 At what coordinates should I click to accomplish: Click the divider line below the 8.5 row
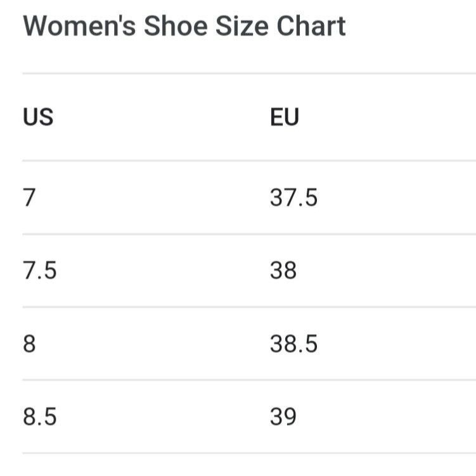[x=249, y=453]
